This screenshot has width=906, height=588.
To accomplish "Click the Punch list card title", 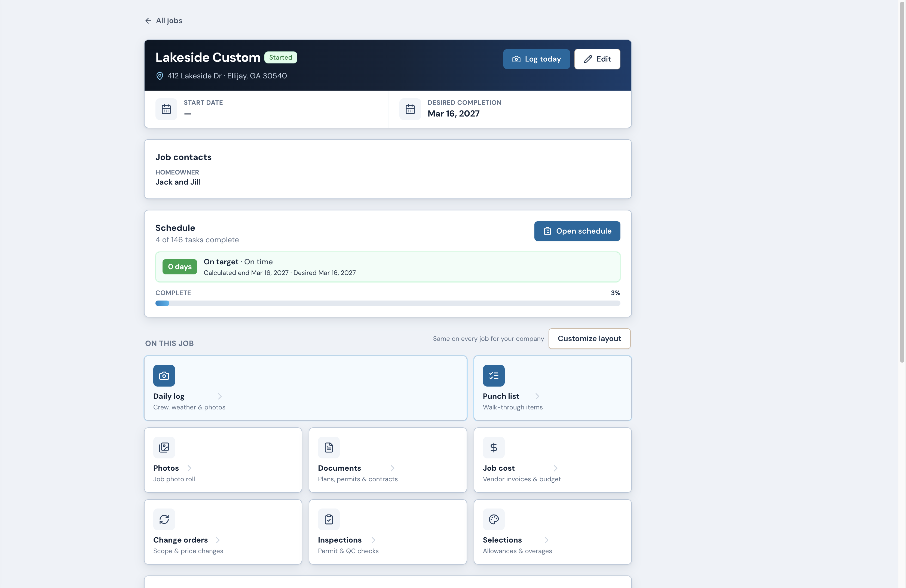I will click(x=501, y=396).
